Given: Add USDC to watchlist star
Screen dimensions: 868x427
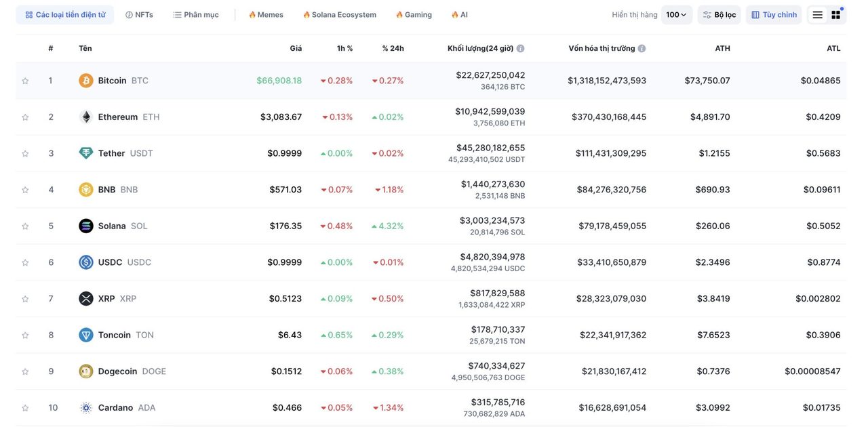Looking at the screenshot, I should (25, 262).
